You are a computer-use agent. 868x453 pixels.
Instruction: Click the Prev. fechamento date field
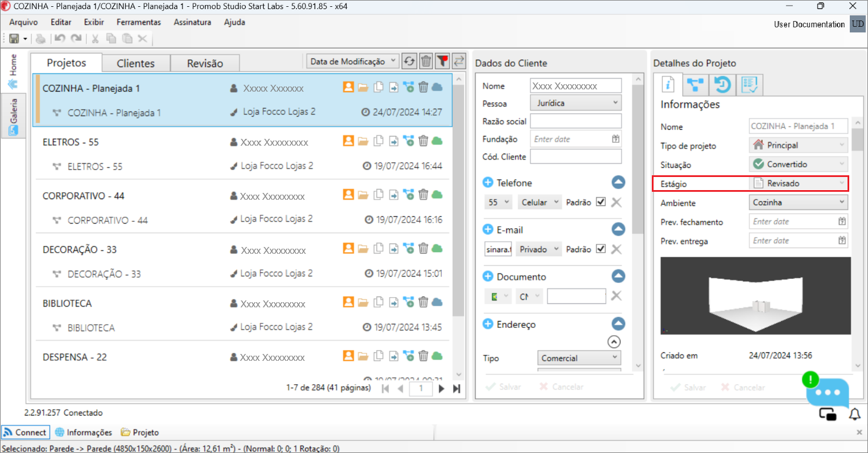tap(799, 221)
